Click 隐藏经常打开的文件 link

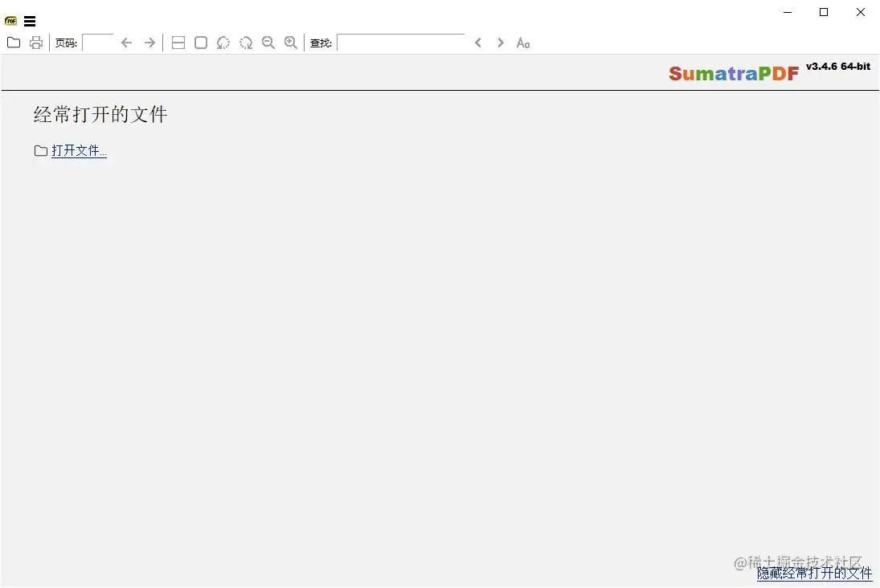814,574
